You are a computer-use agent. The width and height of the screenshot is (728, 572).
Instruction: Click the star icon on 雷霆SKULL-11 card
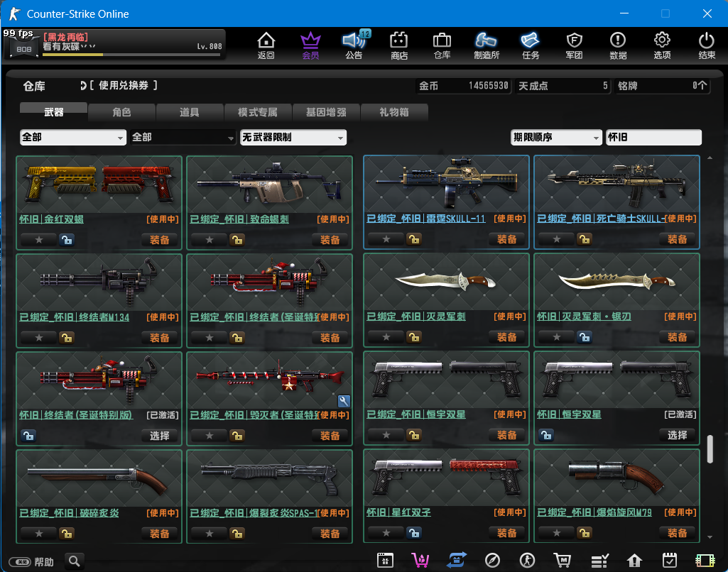click(386, 239)
